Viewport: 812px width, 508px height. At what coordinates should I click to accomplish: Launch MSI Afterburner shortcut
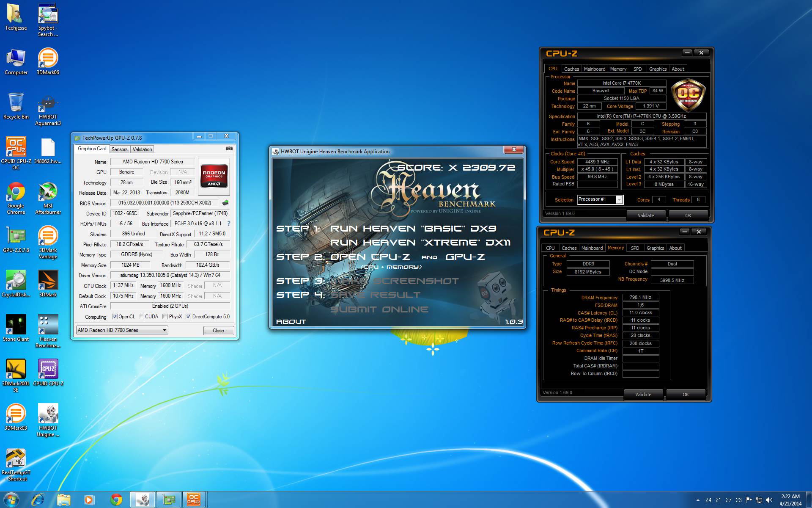pos(48,198)
